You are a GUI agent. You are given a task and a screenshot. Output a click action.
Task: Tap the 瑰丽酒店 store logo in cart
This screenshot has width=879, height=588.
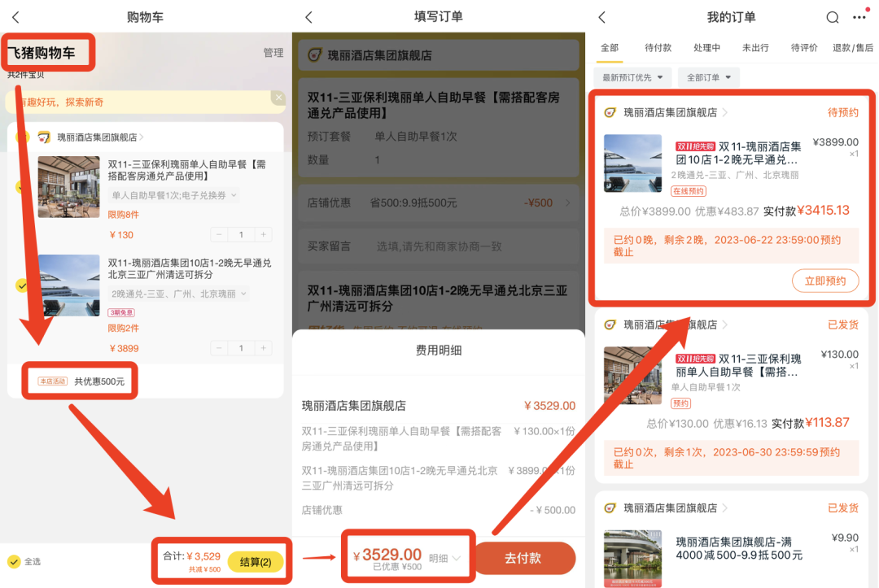tap(44, 137)
